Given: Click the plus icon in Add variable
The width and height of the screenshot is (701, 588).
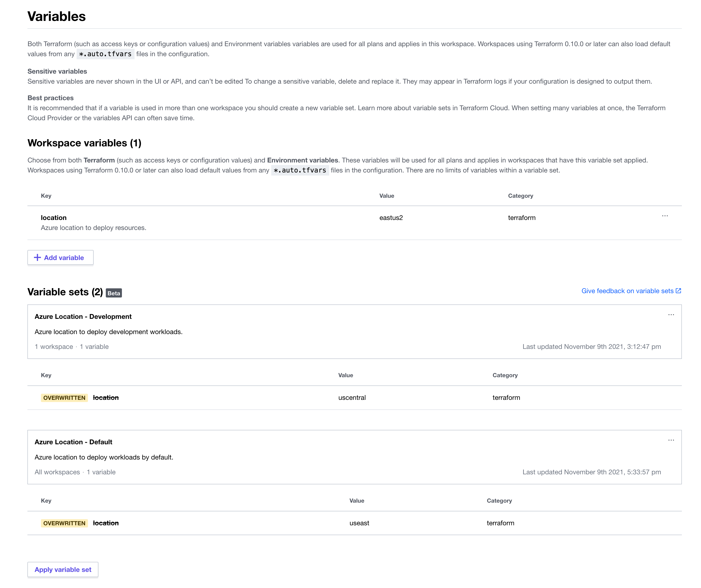Looking at the screenshot, I should point(37,257).
